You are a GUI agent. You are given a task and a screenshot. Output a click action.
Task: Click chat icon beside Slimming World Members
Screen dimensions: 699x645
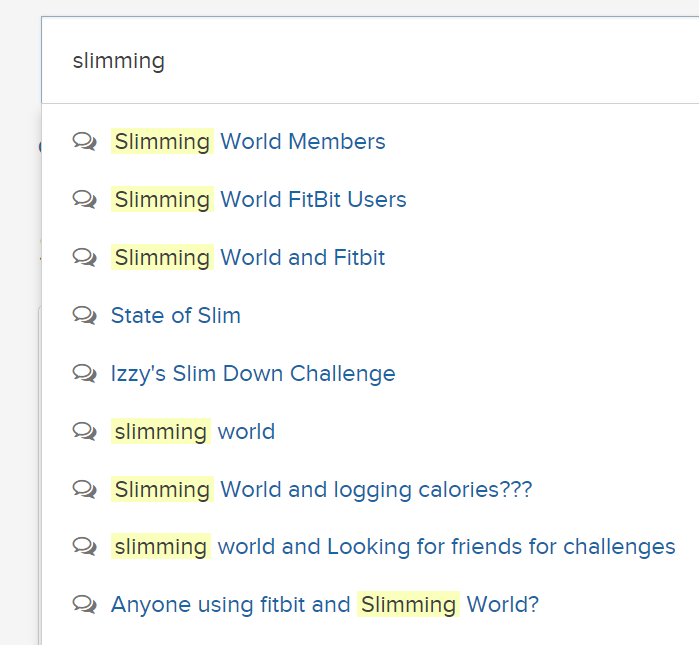pos(84,142)
